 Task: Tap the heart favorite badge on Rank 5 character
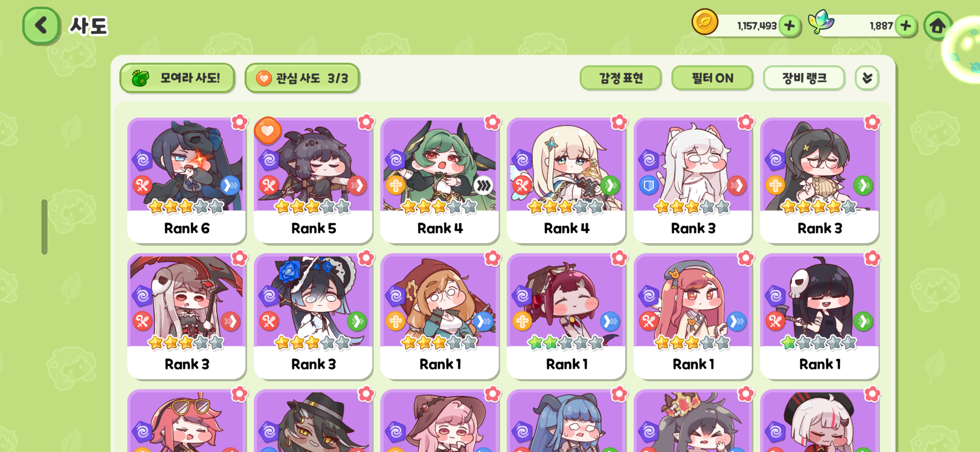267,131
